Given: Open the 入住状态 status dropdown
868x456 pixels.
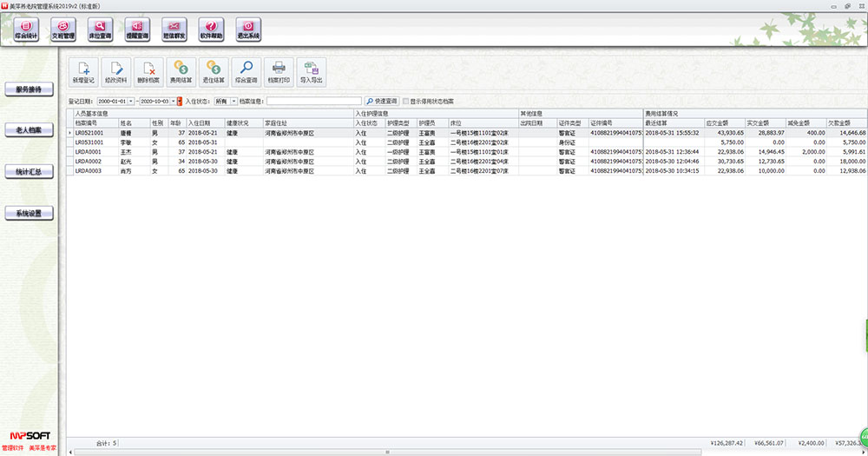Looking at the screenshot, I should click(233, 101).
